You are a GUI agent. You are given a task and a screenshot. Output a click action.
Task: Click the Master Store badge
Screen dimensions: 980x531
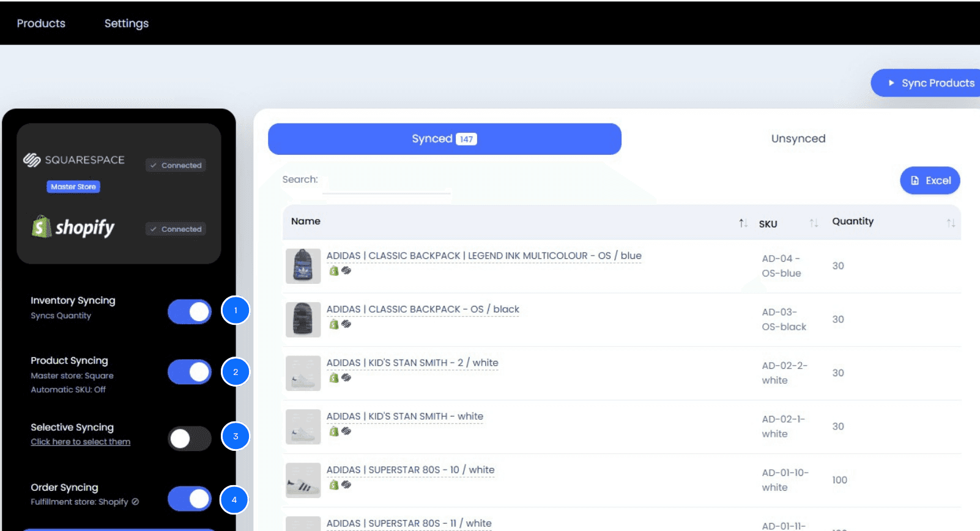pos(73,187)
